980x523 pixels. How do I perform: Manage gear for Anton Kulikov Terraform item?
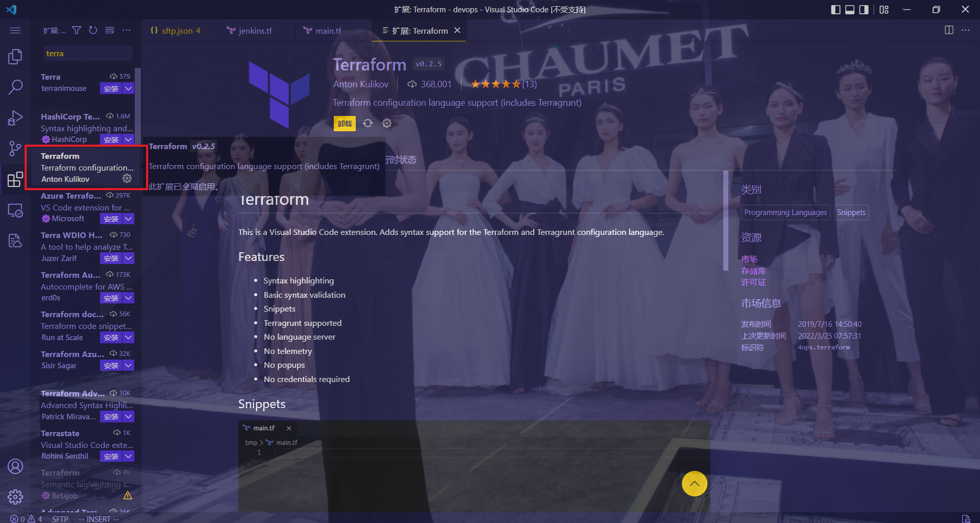click(127, 178)
